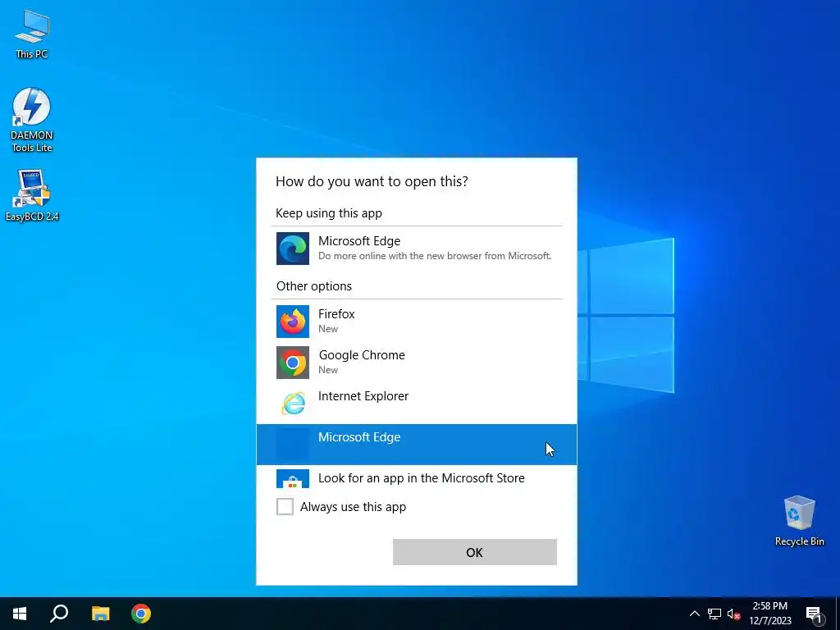Launch File Explorer from the taskbar
Image resolution: width=840 pixels, height=630 pixels.
[100, 614]
